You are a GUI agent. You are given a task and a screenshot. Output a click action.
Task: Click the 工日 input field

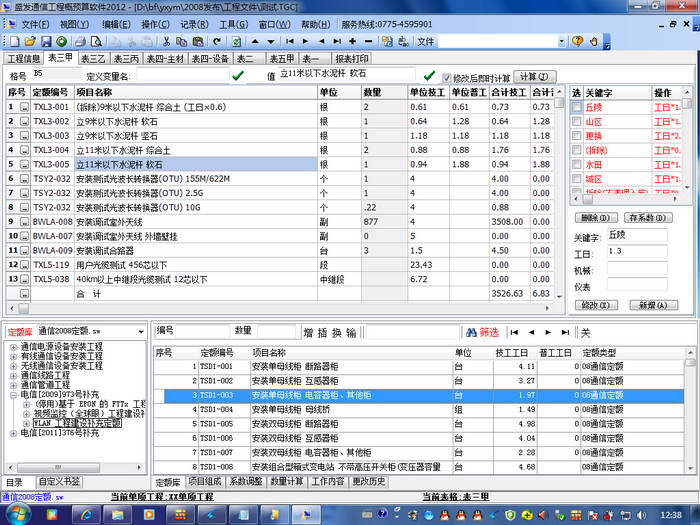tap(636, 251)
